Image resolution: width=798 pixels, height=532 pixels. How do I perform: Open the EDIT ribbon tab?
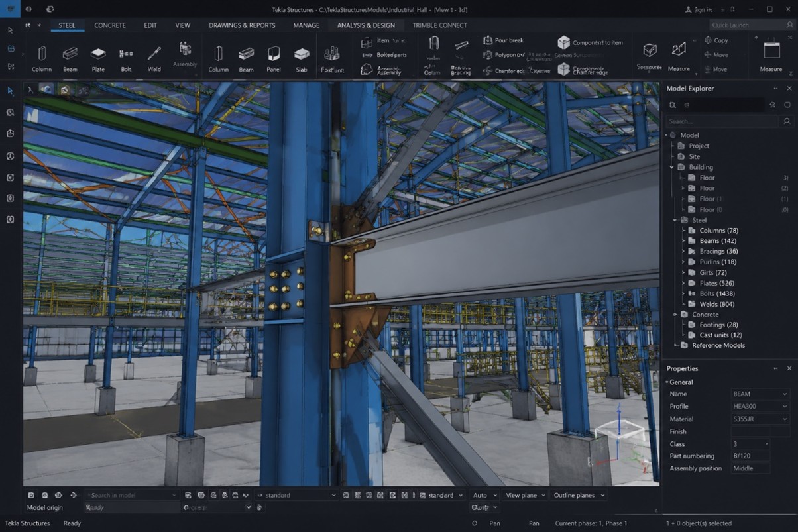pyautogui.click(x=150, y=25)
